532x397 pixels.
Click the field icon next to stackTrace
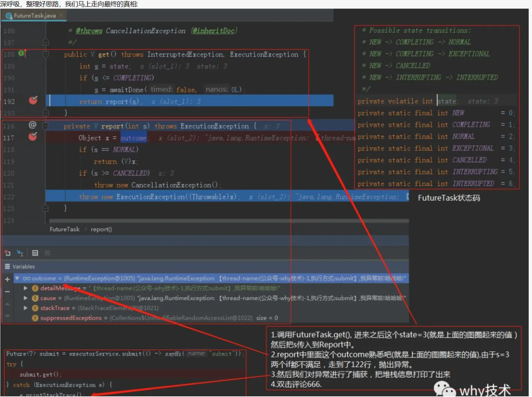coord(35,308)
